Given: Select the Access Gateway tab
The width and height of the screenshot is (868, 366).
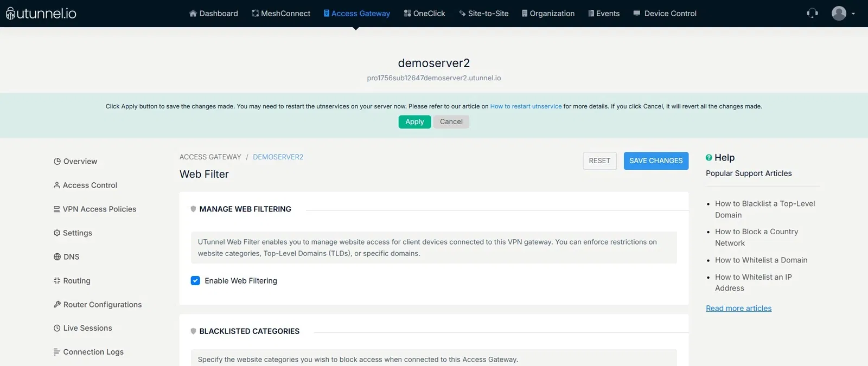Looking at the screenshot, I should pyautogui.click(x=357, y=14).
